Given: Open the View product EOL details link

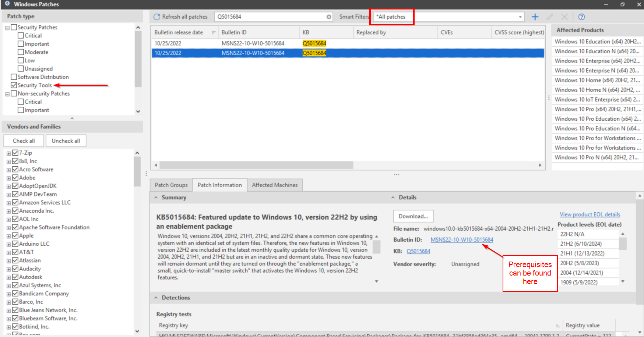Looking at the screenshot, I should pyautogui.click(x=590, y=214).
